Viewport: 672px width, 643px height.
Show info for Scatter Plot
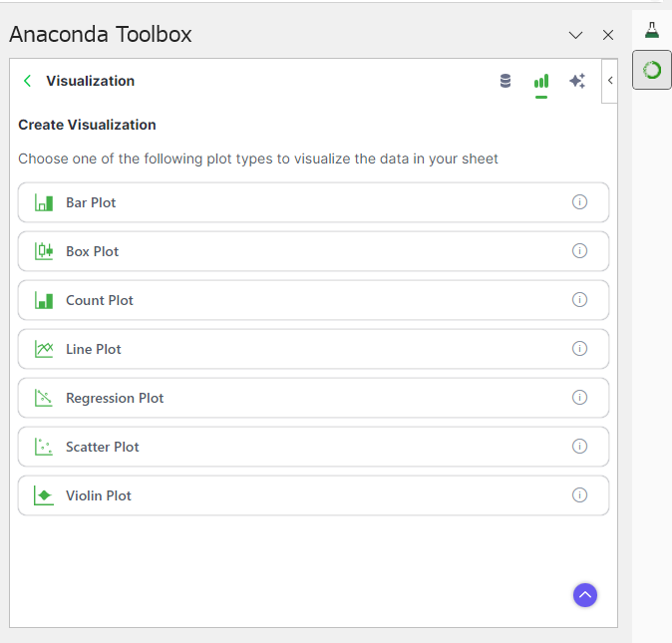(x=579, y=446)
